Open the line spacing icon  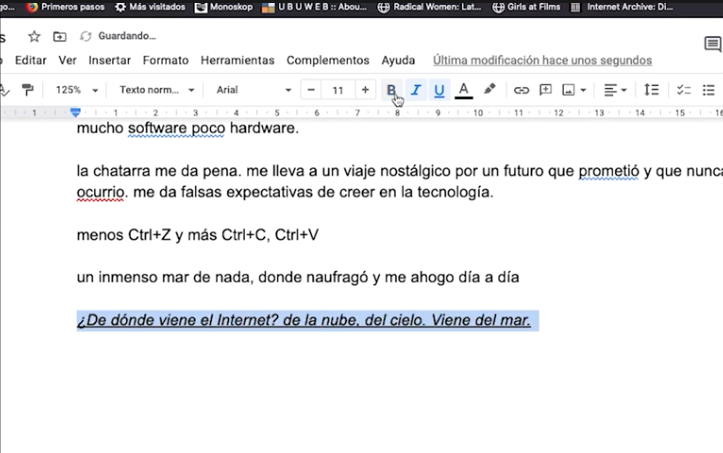pos(651,90)
